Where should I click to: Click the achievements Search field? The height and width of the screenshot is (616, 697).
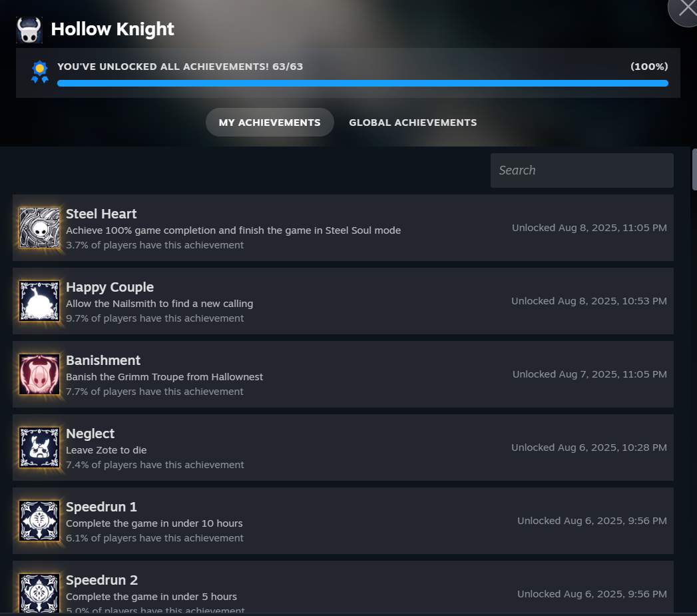[x=582, y=170]
